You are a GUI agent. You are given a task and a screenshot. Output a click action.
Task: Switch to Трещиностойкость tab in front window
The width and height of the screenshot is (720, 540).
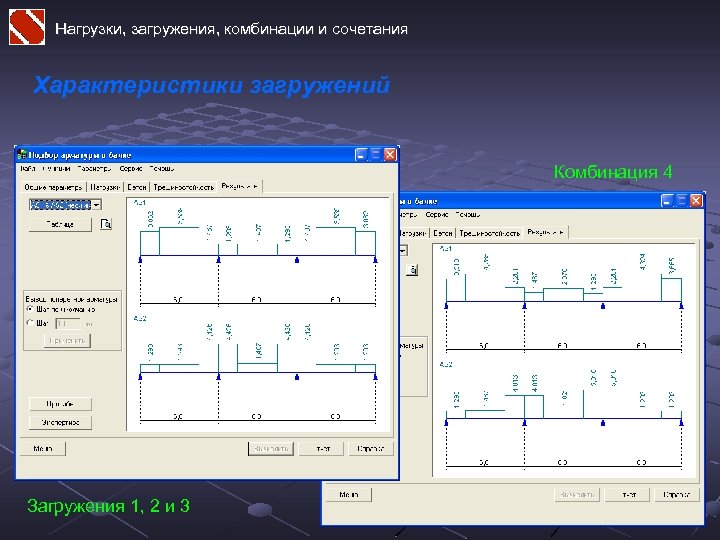(184, 187)
